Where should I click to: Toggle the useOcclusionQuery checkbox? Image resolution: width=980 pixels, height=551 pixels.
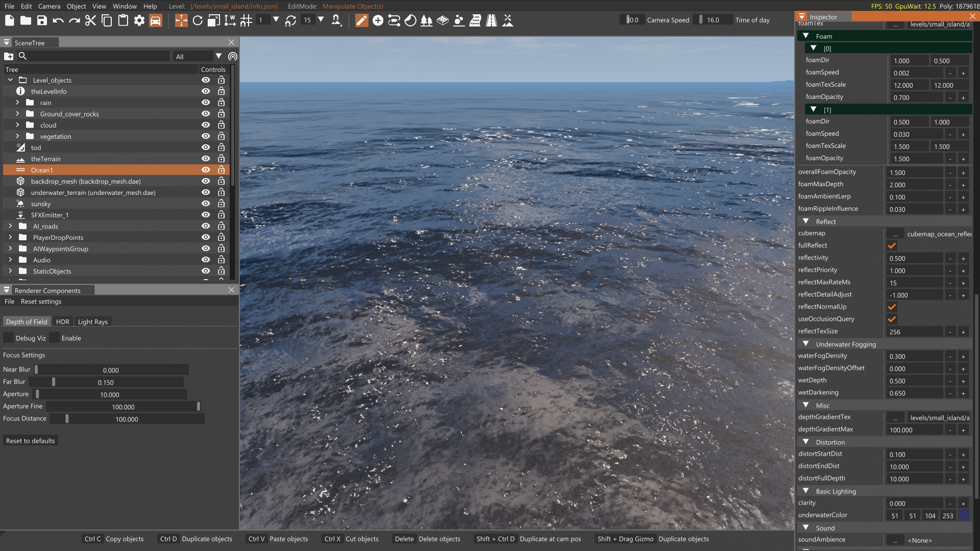pos(892,319)
